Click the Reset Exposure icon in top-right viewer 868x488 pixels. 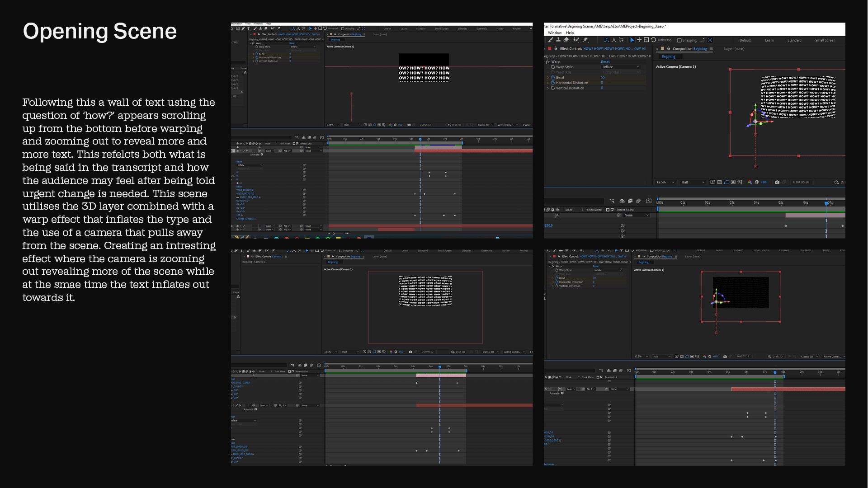(756, 182)
